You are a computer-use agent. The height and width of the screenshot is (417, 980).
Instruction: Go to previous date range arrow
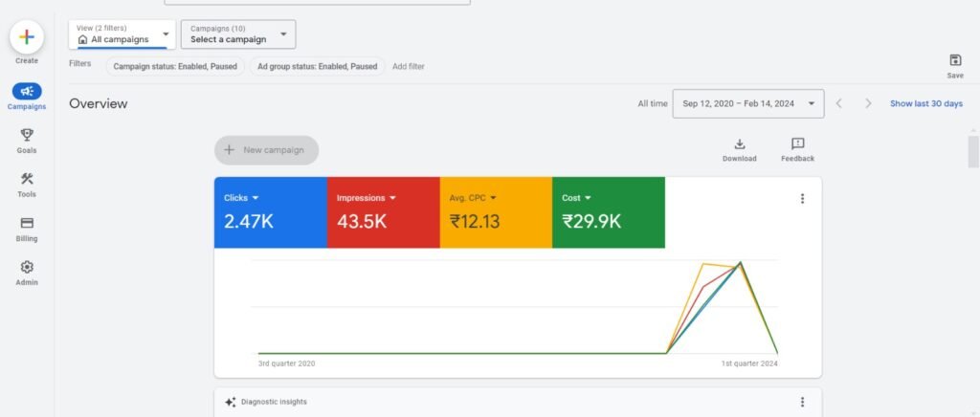[838, 103]
